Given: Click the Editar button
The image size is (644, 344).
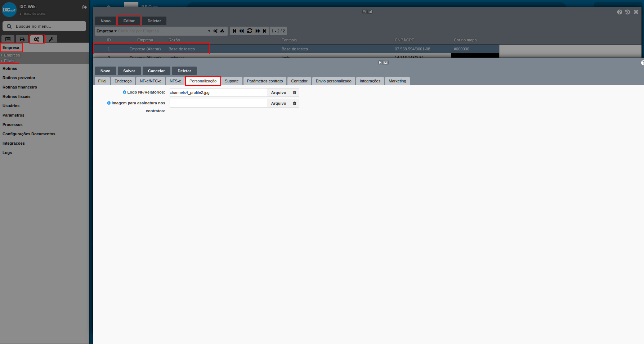Looking at the screenshot, I should tap(129, 21).
